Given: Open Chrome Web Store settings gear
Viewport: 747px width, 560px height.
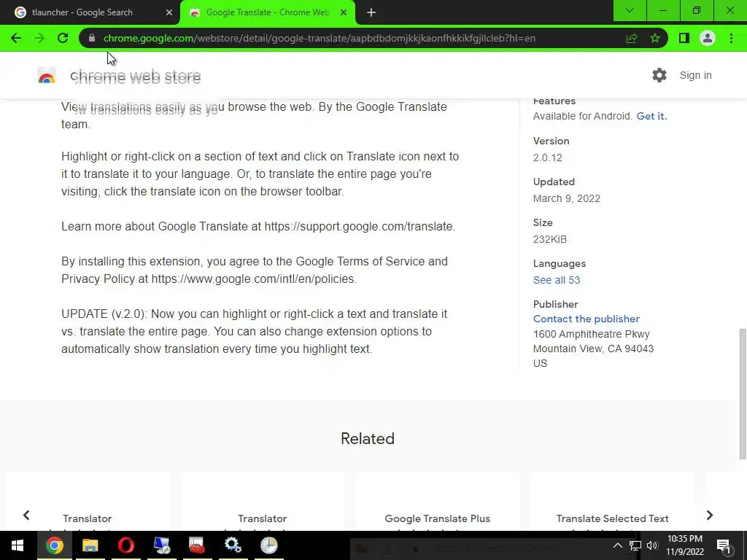Looking at the screenshot, I should [659, 75].
